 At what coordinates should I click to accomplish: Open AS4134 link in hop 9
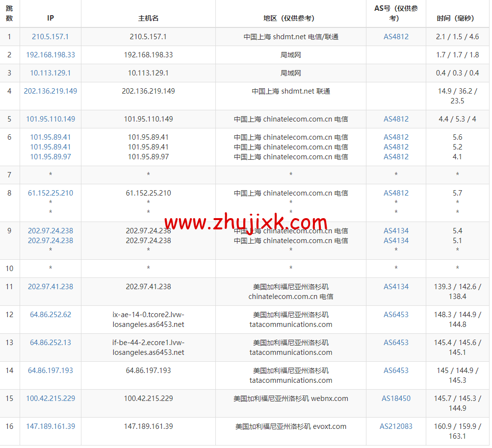coord(395,230)
